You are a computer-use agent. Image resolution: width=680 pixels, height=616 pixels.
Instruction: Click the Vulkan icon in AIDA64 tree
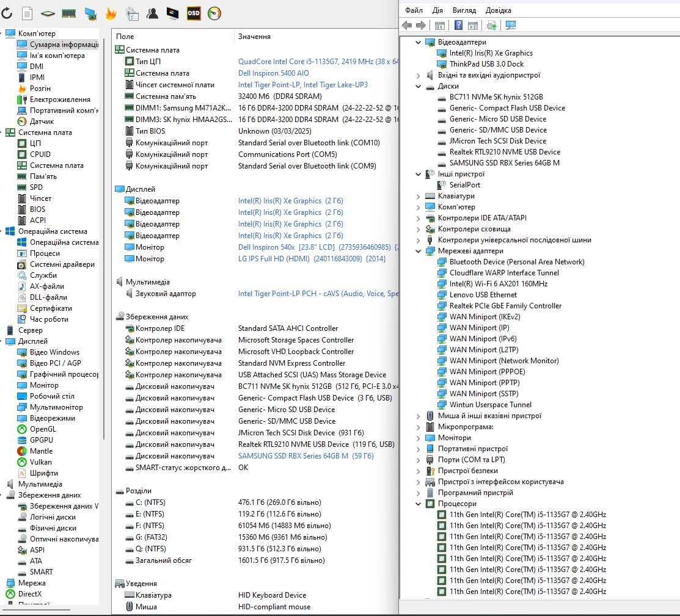(21, 462)
